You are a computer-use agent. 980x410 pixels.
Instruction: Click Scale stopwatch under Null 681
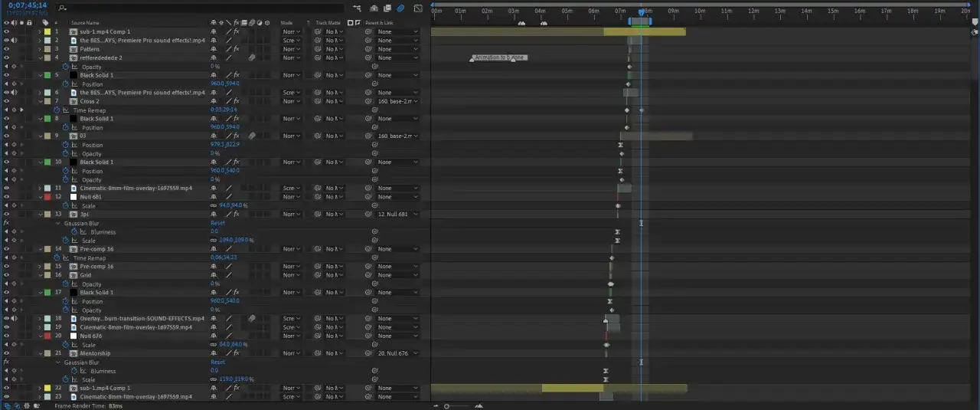tap(66, 205)
